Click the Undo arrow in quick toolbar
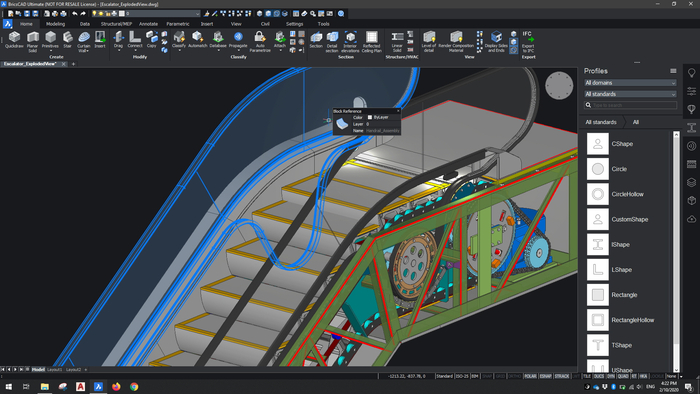 pos(75,14)
